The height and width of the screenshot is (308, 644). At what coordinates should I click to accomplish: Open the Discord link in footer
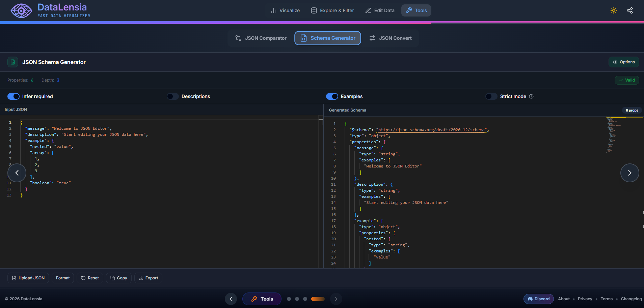coord(538,299)
